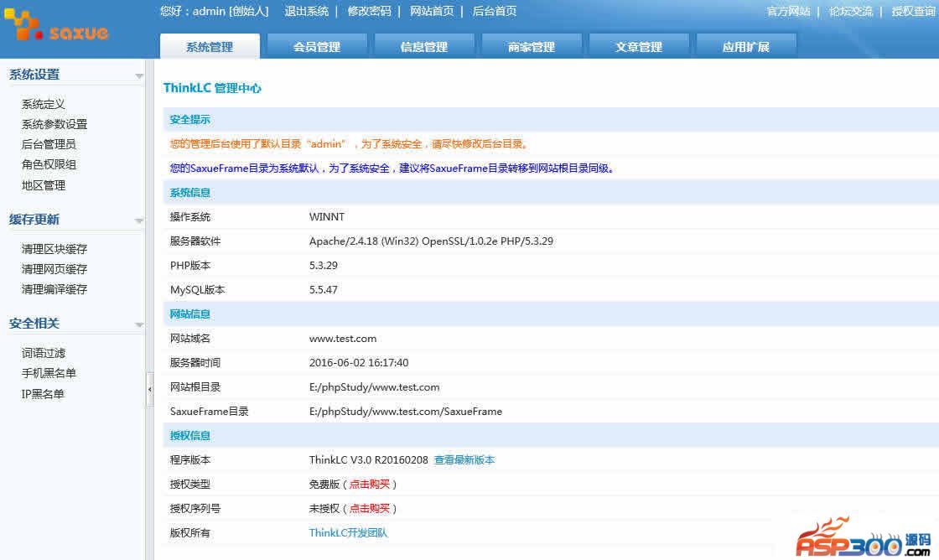
Task: Collapse the 安全相关 sidebar section arrow
Action: click(x=139, y=325)
